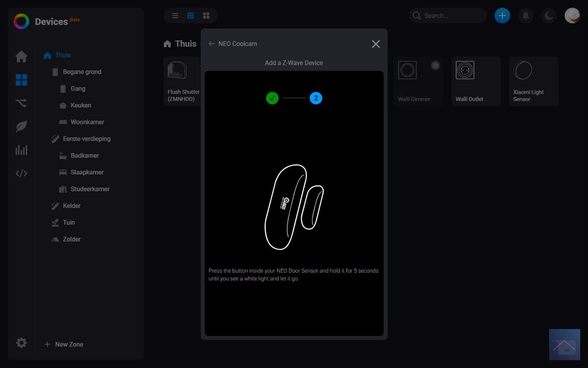Select Begane grond zone in tree

pyautogui.click(x=82, y=72)
